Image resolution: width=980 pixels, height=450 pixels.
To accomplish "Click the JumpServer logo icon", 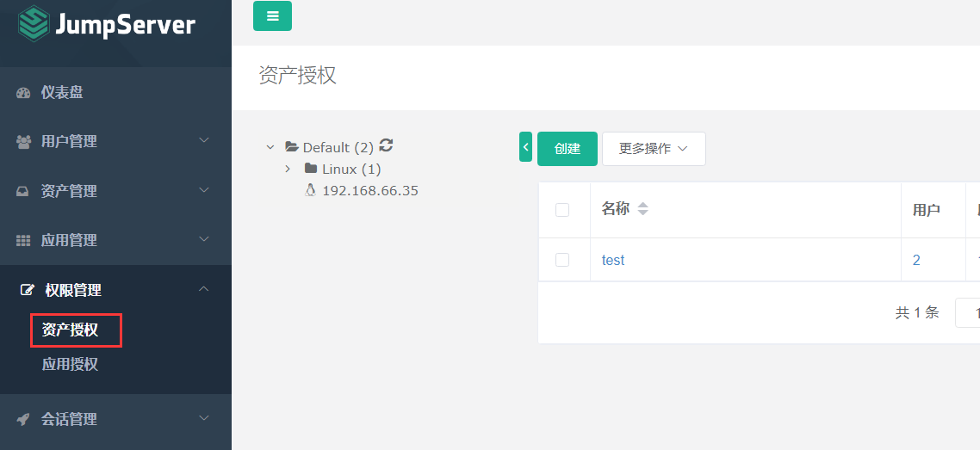I will pos(34,23).
